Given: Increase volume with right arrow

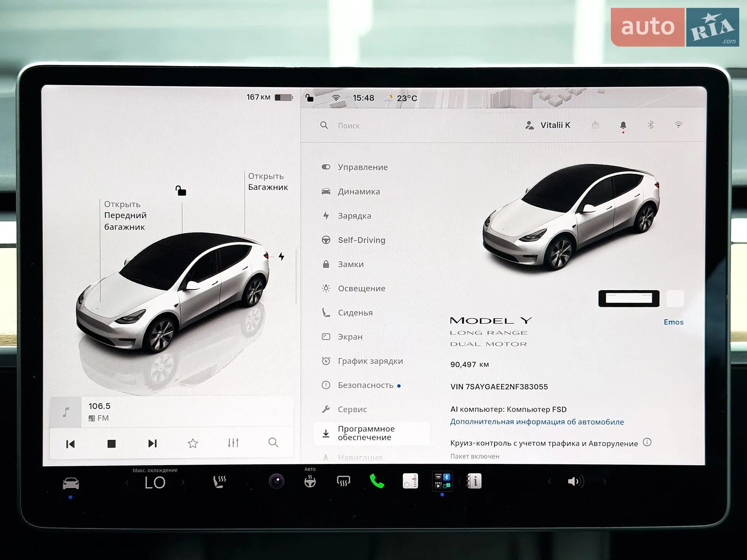Looking at the screenshot, I should (x=604, y=482).
